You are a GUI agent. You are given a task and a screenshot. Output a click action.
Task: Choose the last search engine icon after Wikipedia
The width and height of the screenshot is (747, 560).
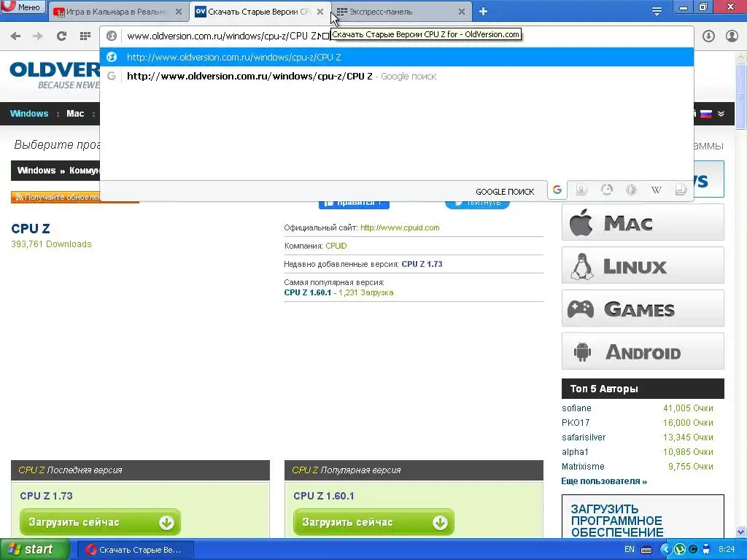681,190
